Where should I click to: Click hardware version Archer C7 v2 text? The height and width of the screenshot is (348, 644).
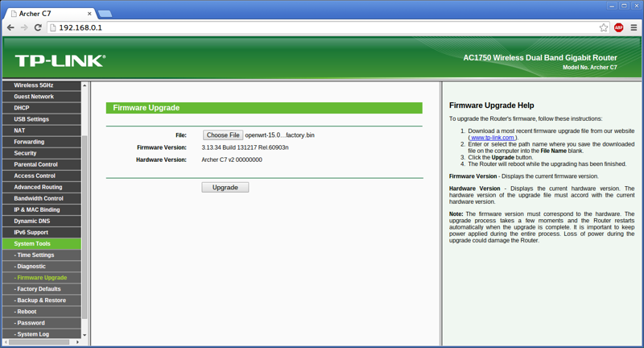coord(232,159)
